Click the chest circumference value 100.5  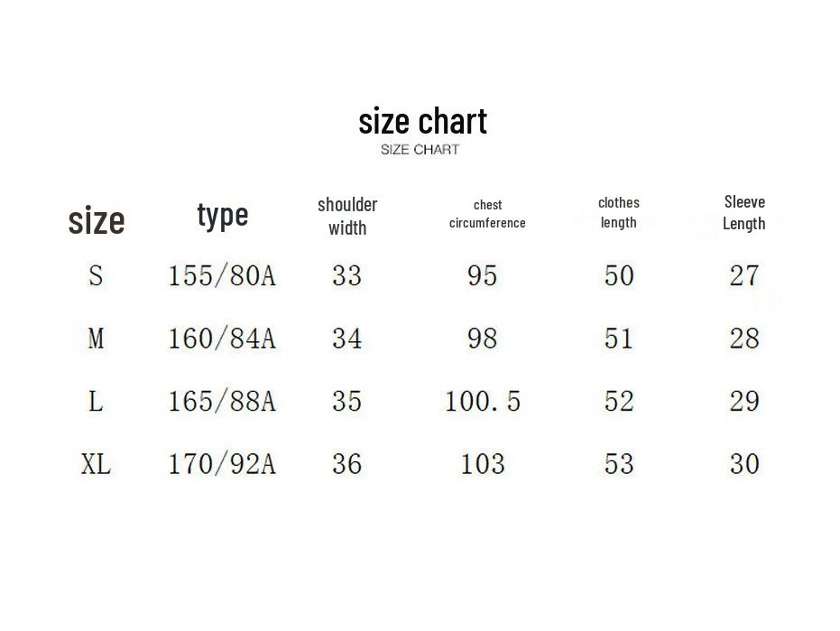point(483,401)
